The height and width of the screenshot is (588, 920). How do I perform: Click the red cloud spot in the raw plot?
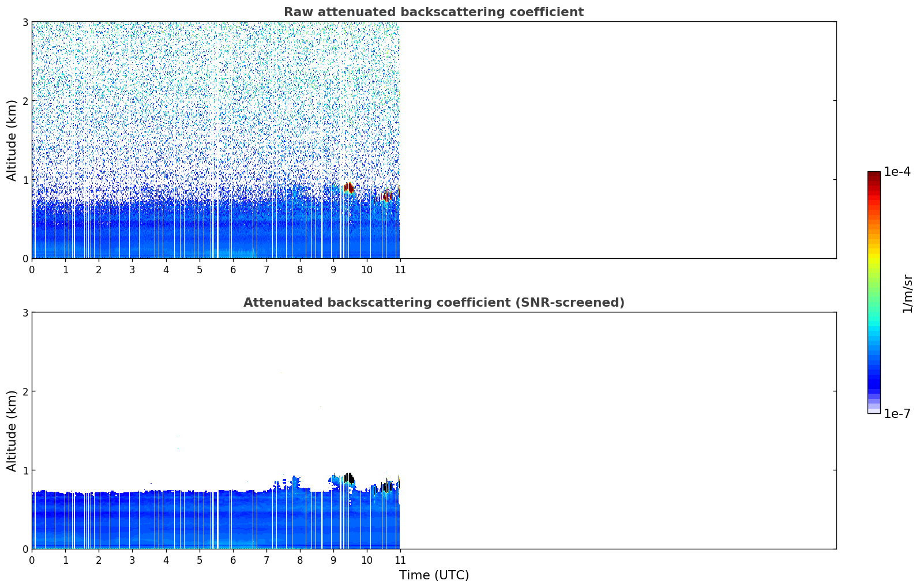point(348,187)
